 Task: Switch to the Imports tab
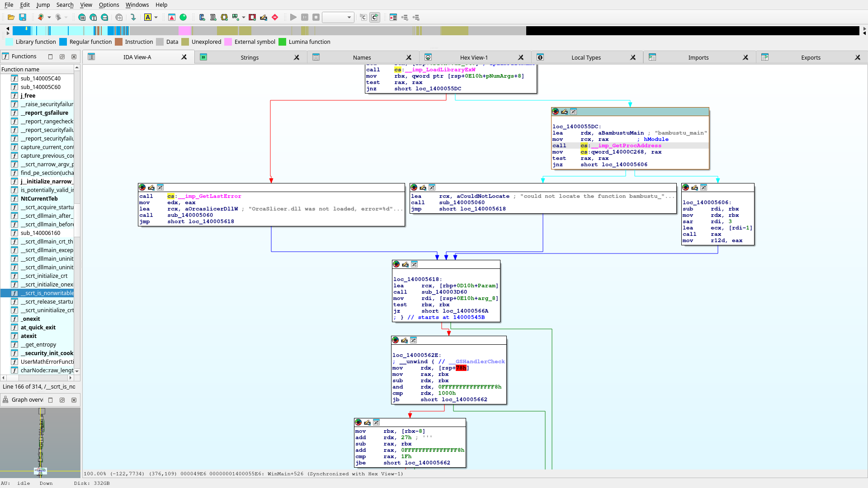(x=698, y=57)
